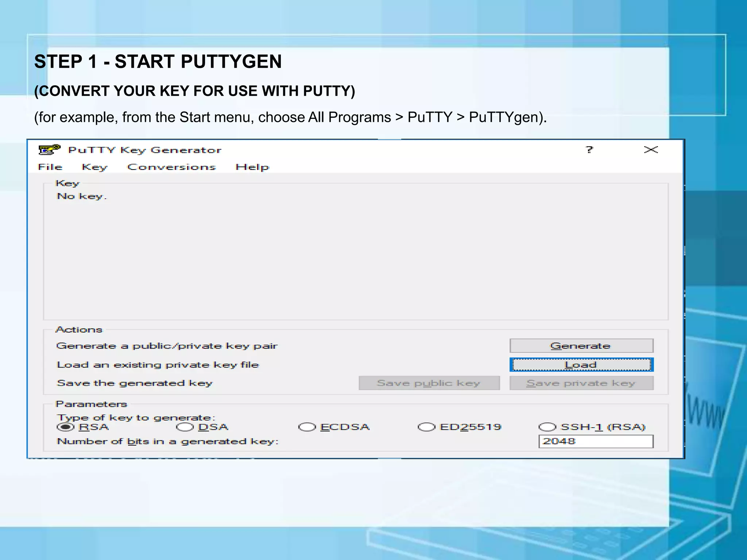The height and width of the screenshot is (560, 747).
Task: Click the 'STEP 1 - START PUTTYGEN' heading
Action: [158, 61]
